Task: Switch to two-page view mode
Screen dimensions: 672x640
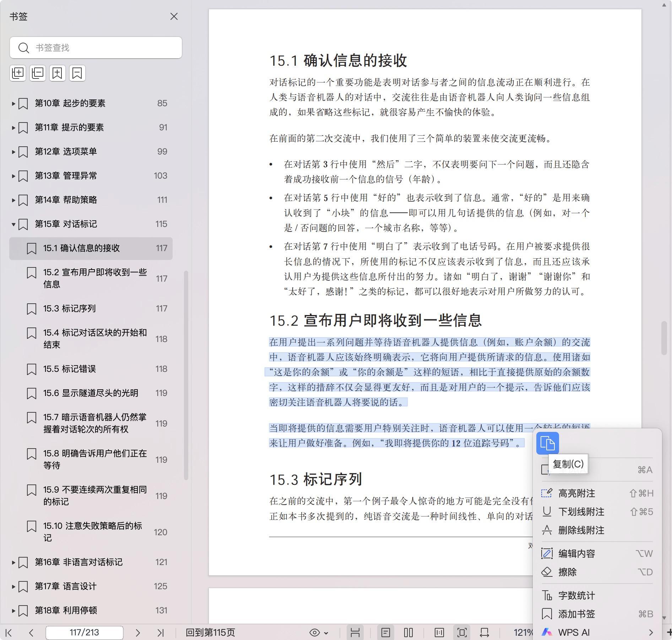Action: (x=408, y=633)
